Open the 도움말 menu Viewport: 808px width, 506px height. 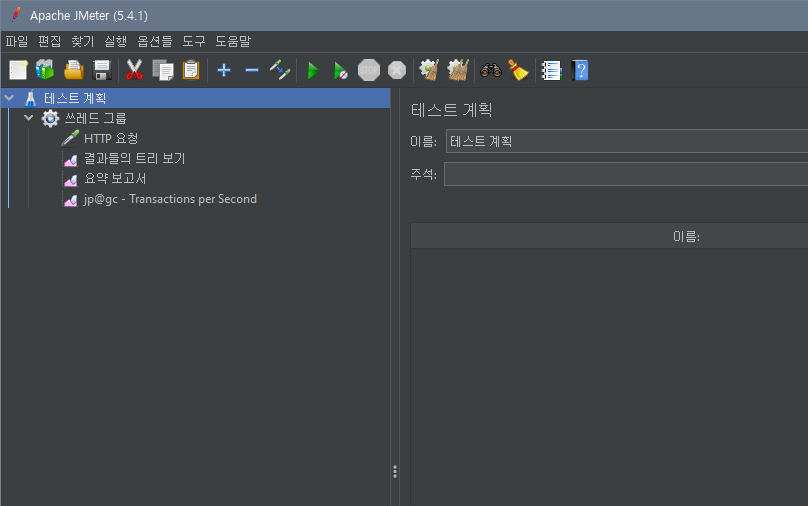[233, 41]
